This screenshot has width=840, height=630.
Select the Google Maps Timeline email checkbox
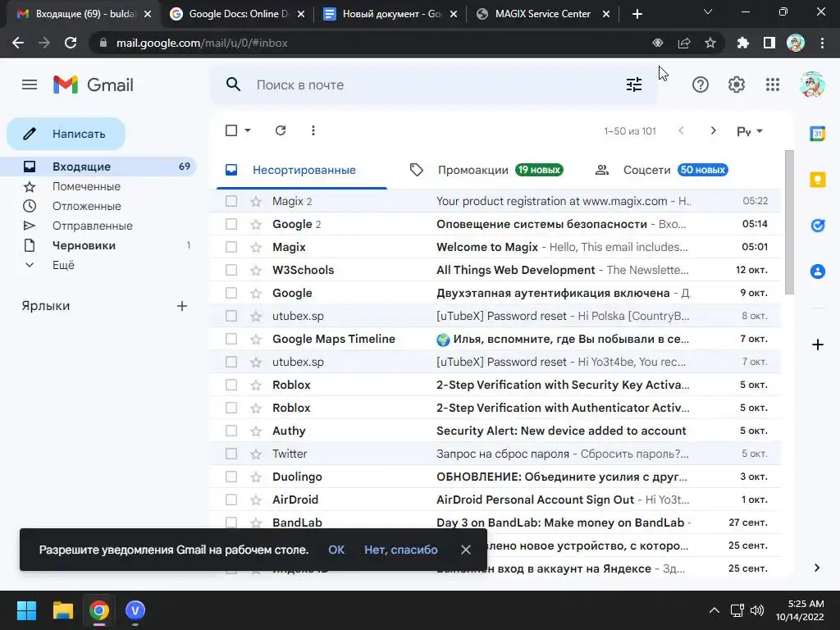[x=231, y=339]
